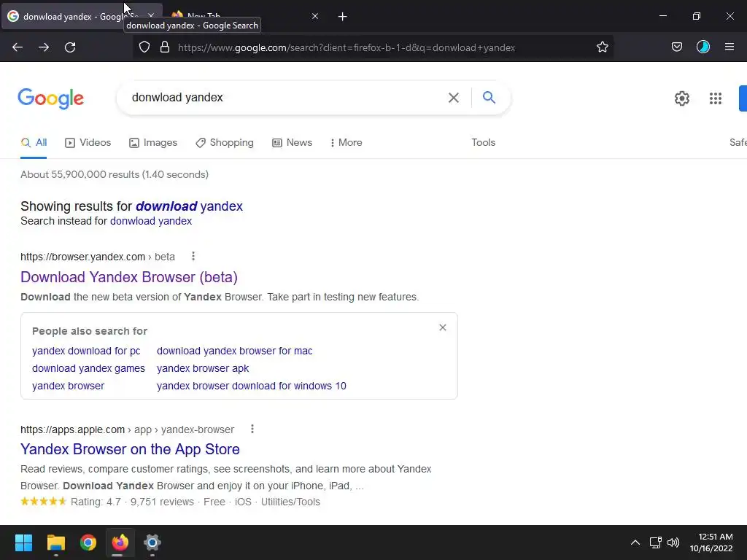This screenshot has width=747, height=560.
Task: Select the All results tab
Action: point(34,142)
